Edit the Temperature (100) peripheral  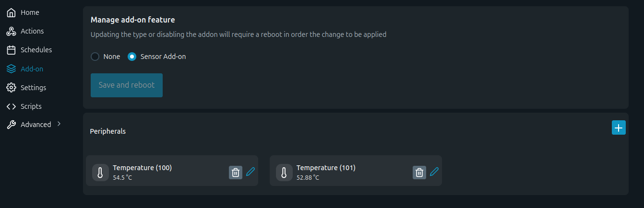[x=250, y=172]
